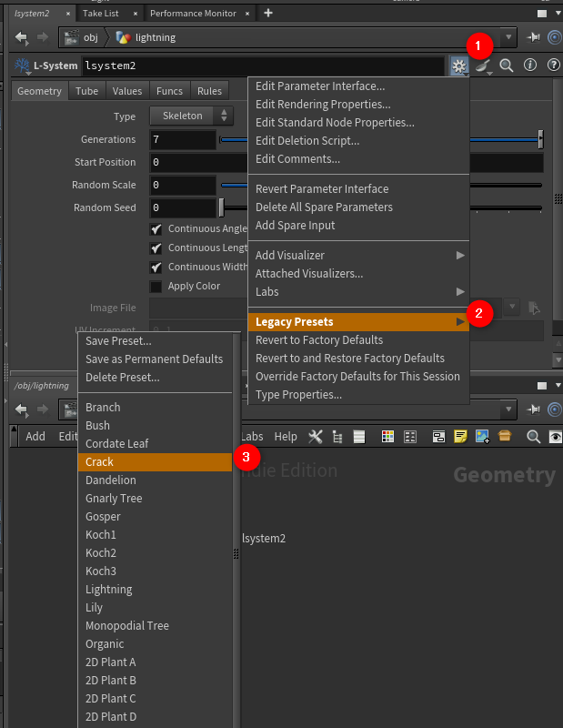Open the Image File dropdown arrow
Image resolution: width=563 pixels, height=728 pixels.
pos(512,307)
